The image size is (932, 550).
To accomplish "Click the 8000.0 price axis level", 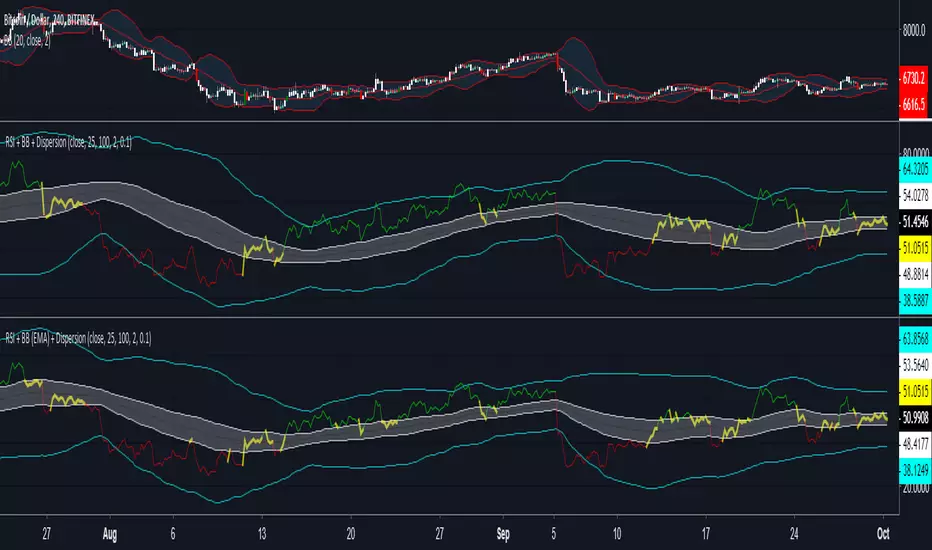I will 911,31.
